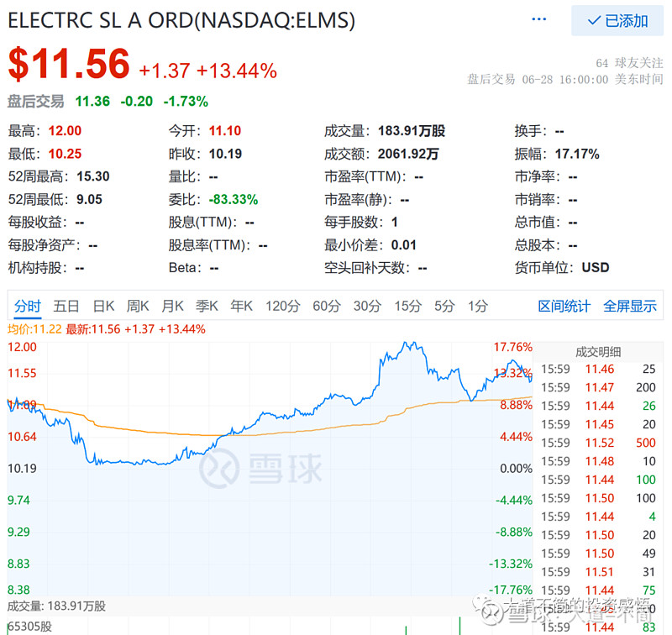Click the after-hours price 11.36
672x635 pixels.
point(92,102)
